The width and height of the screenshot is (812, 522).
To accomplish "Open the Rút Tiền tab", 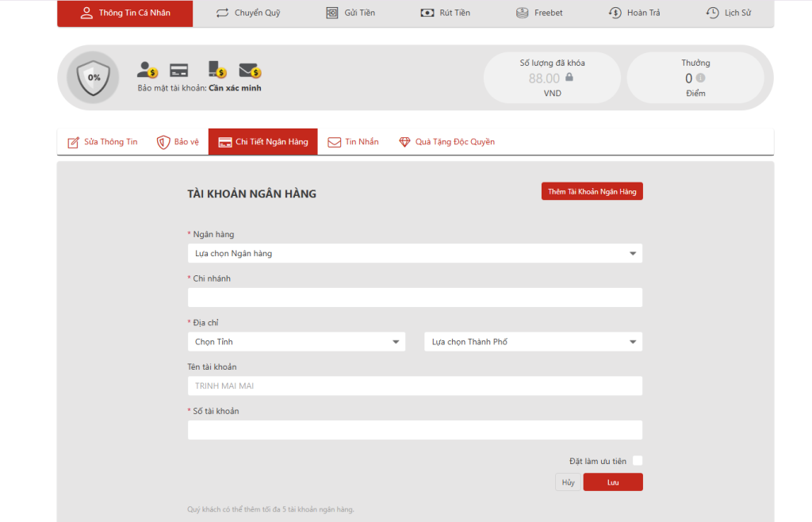I will (445, 13).
